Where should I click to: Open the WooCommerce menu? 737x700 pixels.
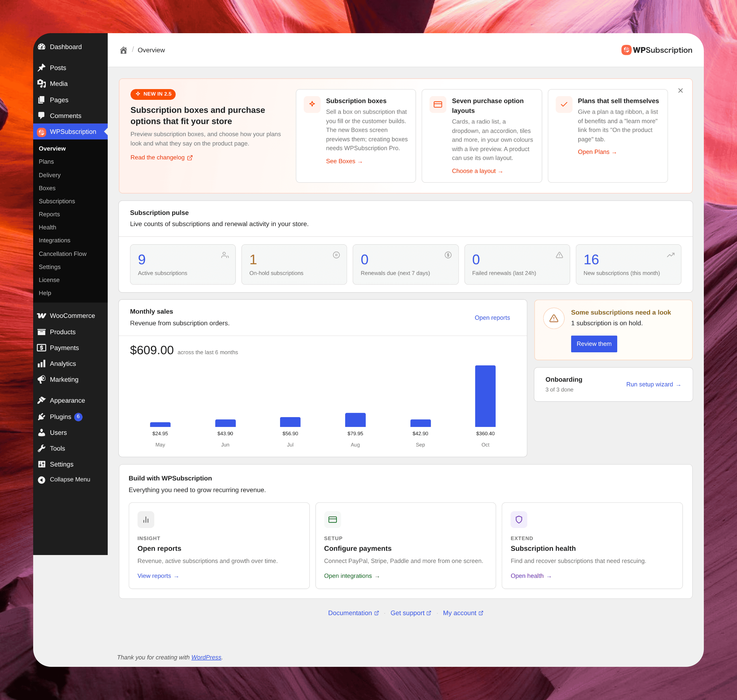[71, 316]
